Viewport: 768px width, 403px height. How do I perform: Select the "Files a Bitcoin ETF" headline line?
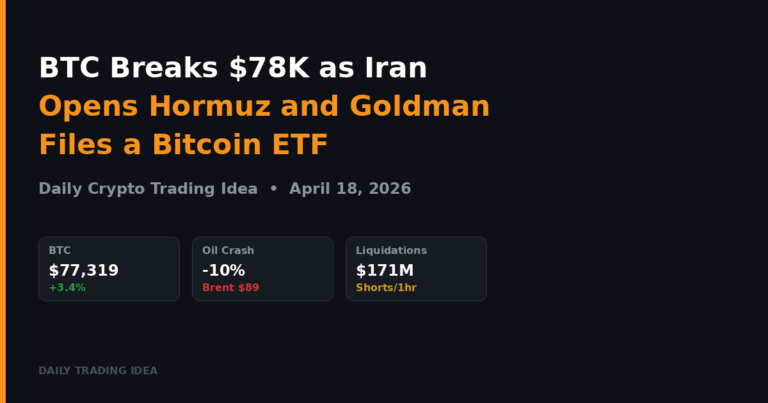pos(183,144)
